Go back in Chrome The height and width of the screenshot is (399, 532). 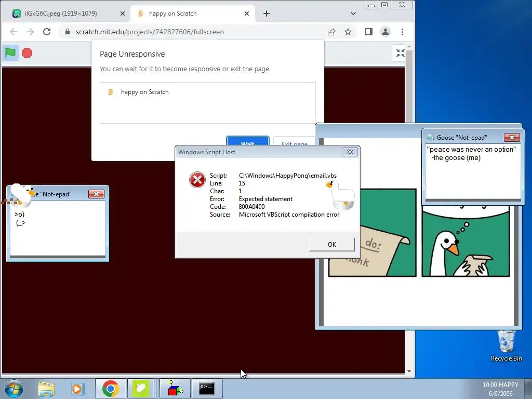(14, 32)
